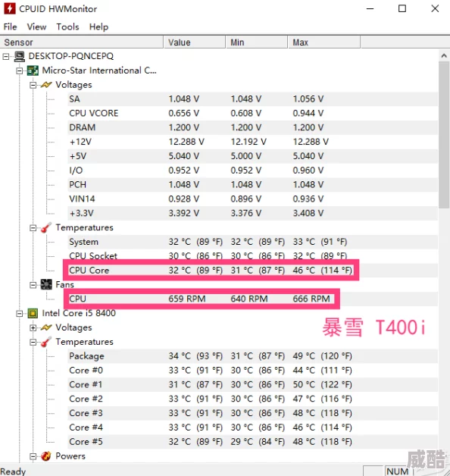Select the CPU fan row
This screenshot has height=476, width=450.
[x=252, y=299]
